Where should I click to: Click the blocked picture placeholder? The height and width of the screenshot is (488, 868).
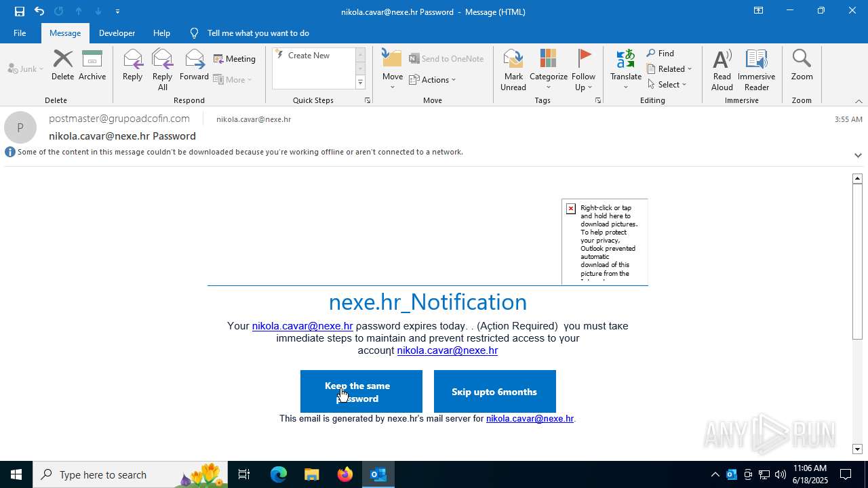click(605, 242)
